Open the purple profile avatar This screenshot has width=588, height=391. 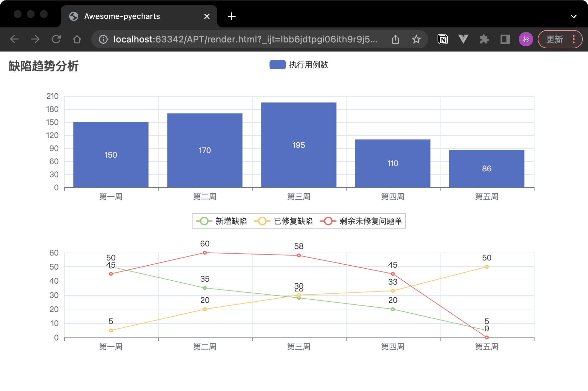[x=526, y=39]
